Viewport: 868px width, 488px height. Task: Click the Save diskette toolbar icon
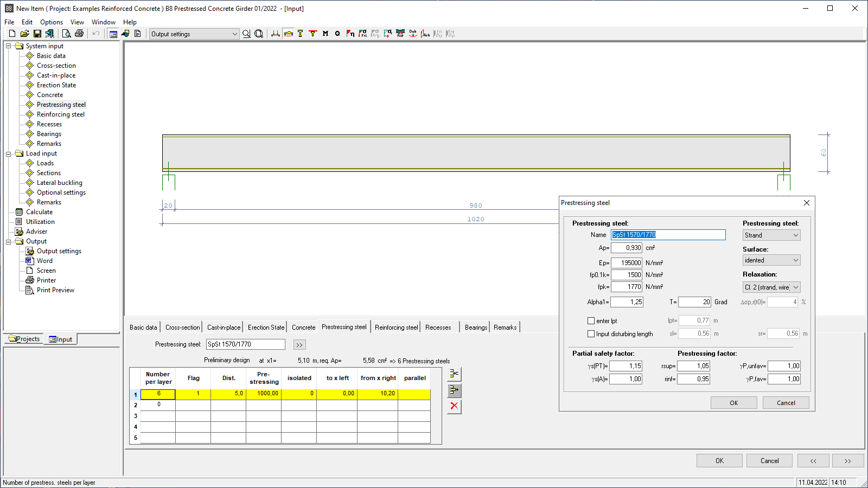click(37, 34)
